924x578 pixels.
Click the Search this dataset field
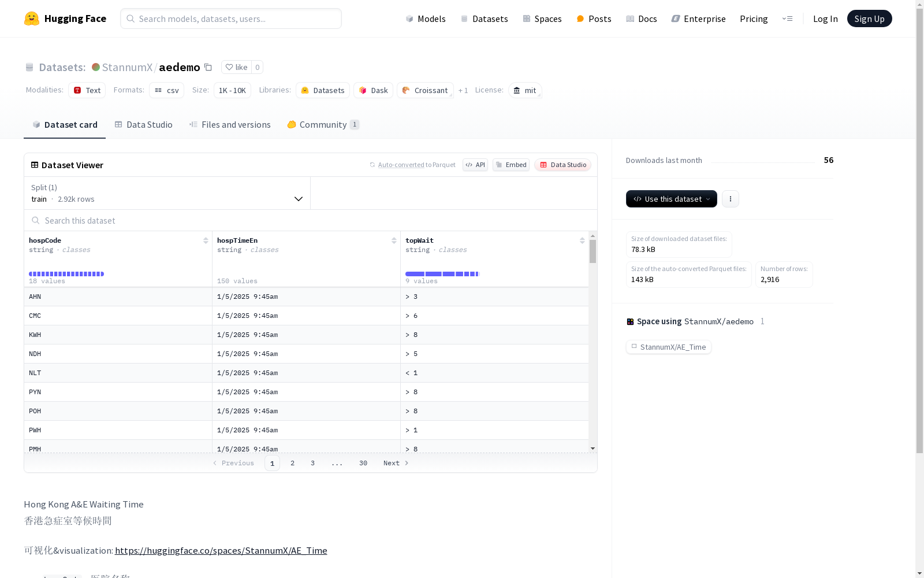(311, 220)
